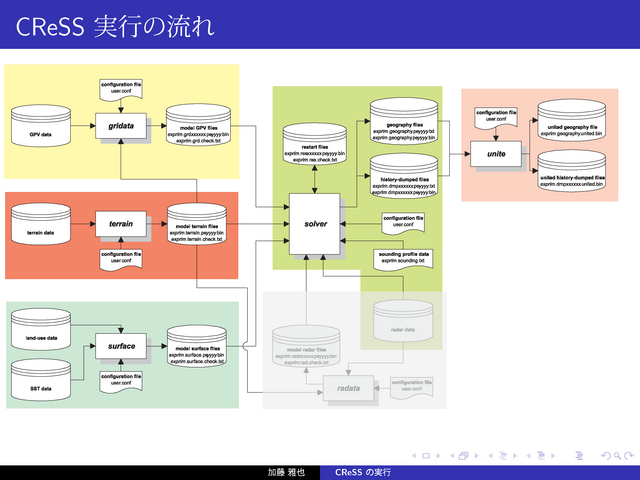Click the section navigation icon
Screen dimensions: 640x480
(x=541, y=456)
